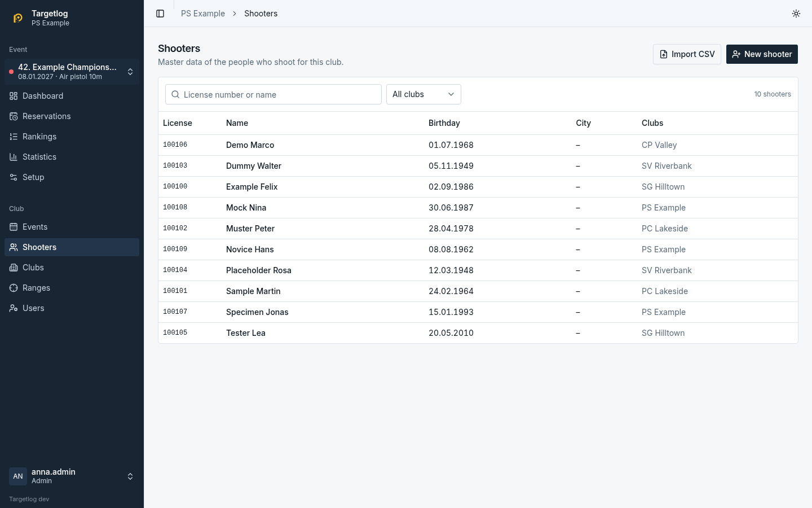812x508 pixels.
Task: Open the All clubs filter dropdown
Action: pos(423,94)
